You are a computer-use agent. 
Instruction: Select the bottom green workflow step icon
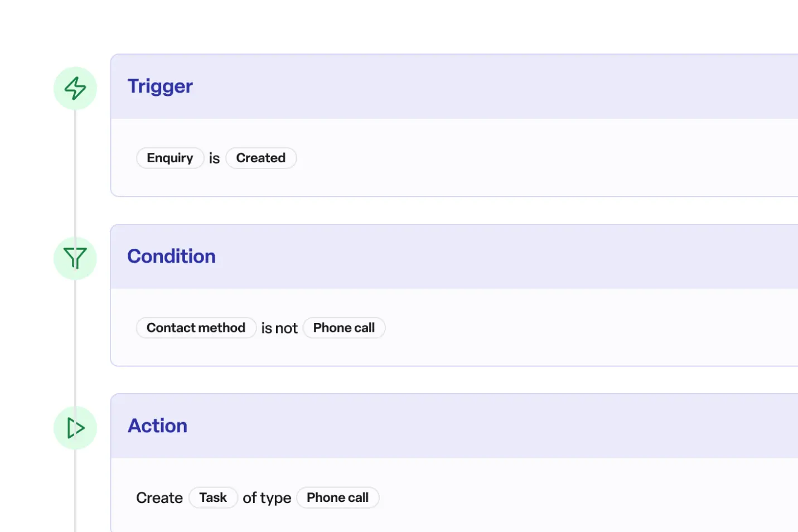coord(75,428)
